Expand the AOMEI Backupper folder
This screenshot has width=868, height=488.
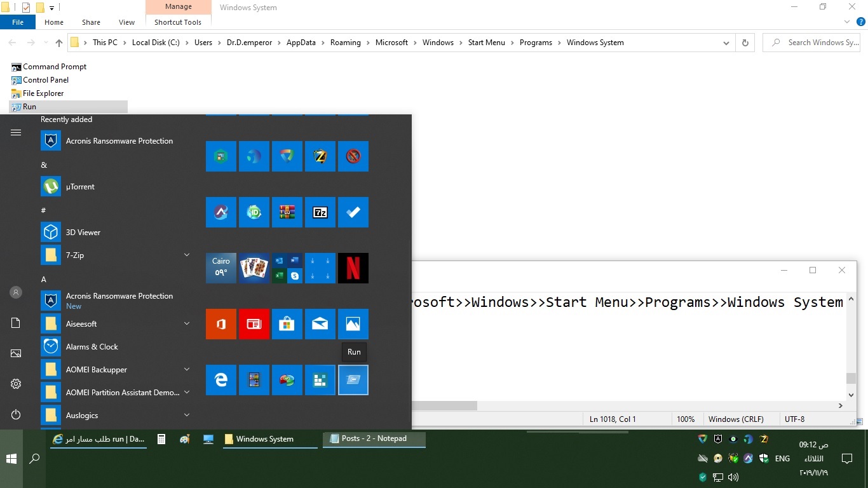[187, 369]
